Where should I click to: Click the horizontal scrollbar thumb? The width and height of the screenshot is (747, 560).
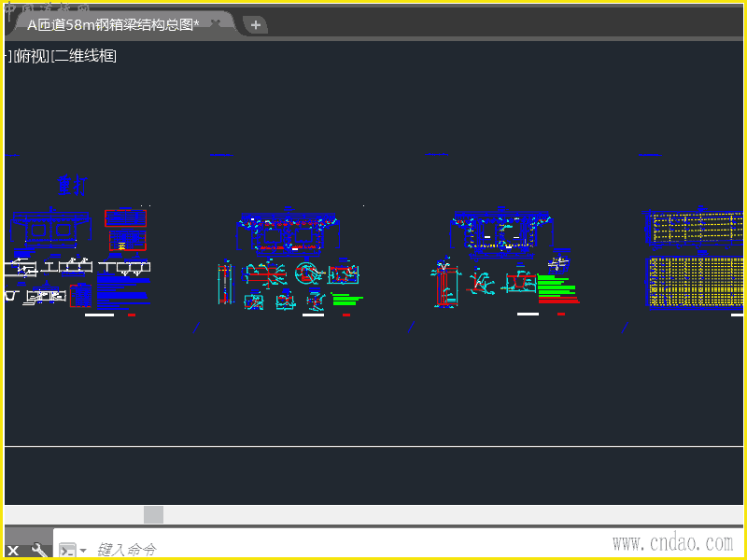coord(153,515)
